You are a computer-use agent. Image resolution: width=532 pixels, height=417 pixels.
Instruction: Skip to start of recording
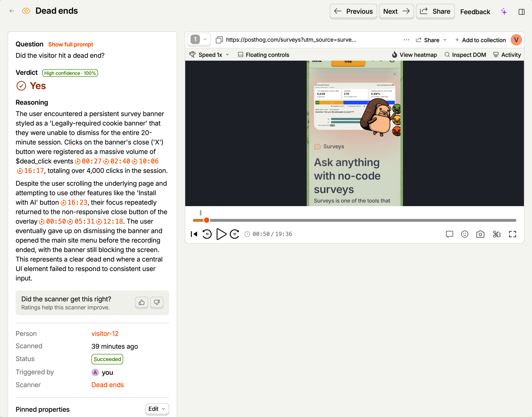point(194,234)
